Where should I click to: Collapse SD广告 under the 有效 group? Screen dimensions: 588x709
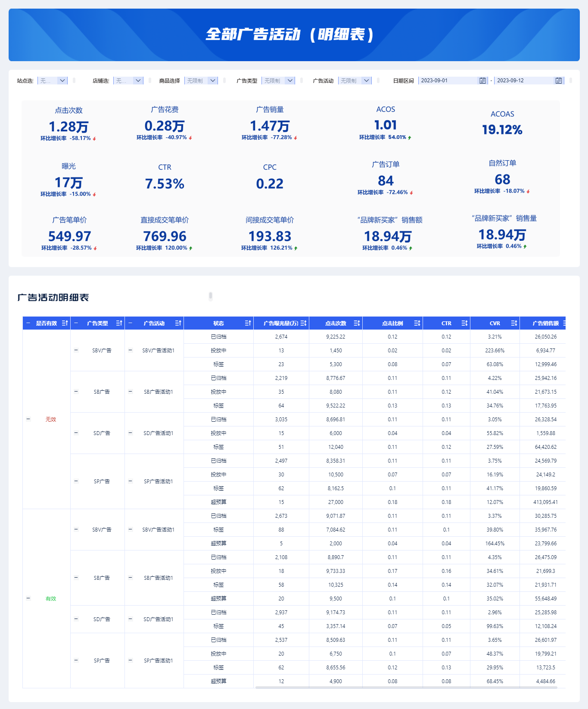[x=76, y=619]
